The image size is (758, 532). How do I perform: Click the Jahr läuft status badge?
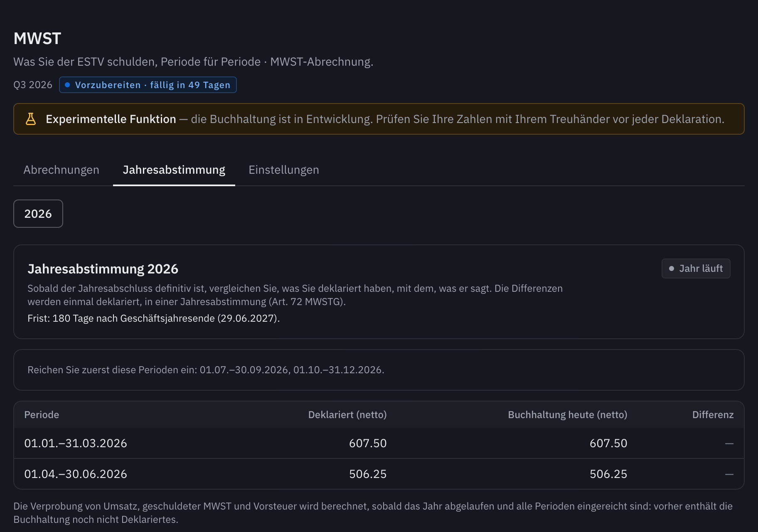tap(696, 268)
